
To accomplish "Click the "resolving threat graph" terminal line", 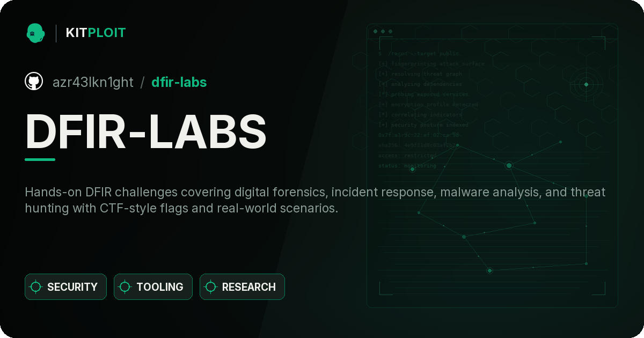I will click(x=420, y=74).
